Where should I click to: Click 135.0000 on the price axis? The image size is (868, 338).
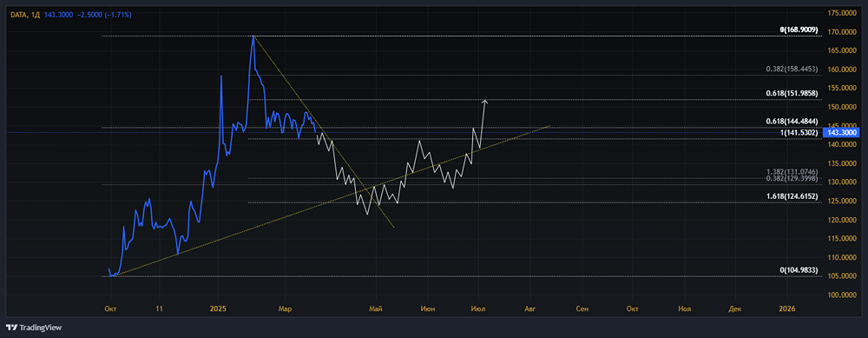pos(842,163)
